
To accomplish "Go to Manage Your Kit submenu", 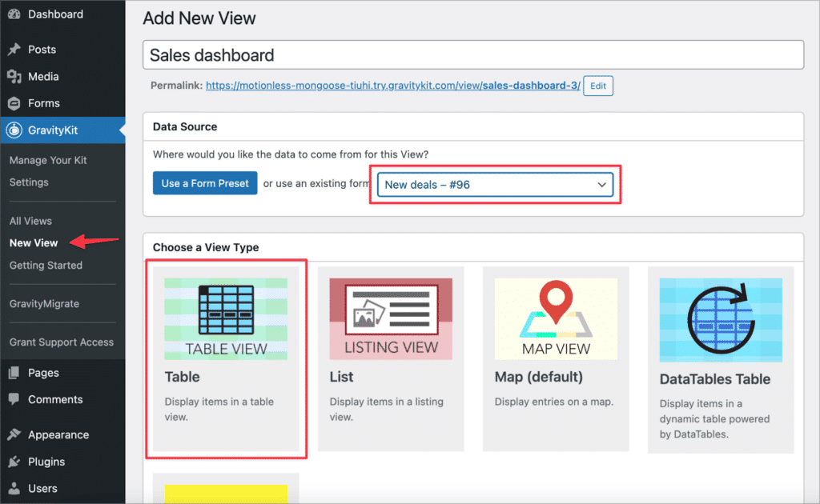I will [x=48, y=160].
